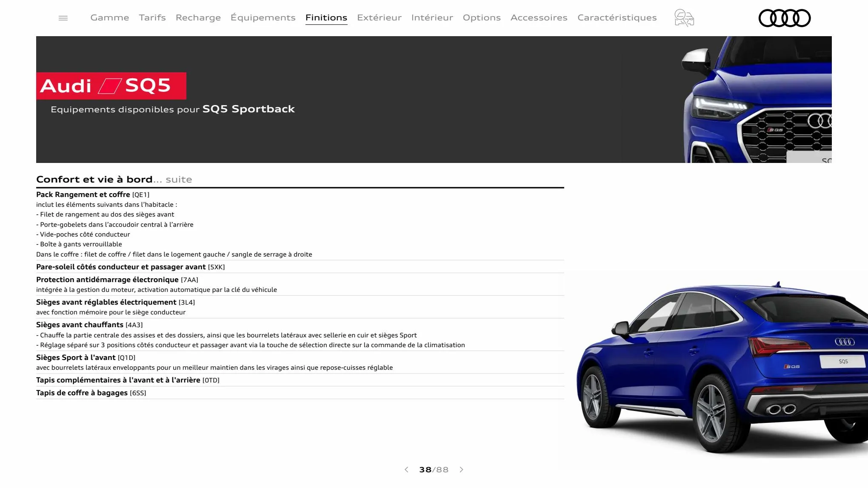Switch to Caractéristiques tab
Screen dimensions: 868x488
(617, 17)
